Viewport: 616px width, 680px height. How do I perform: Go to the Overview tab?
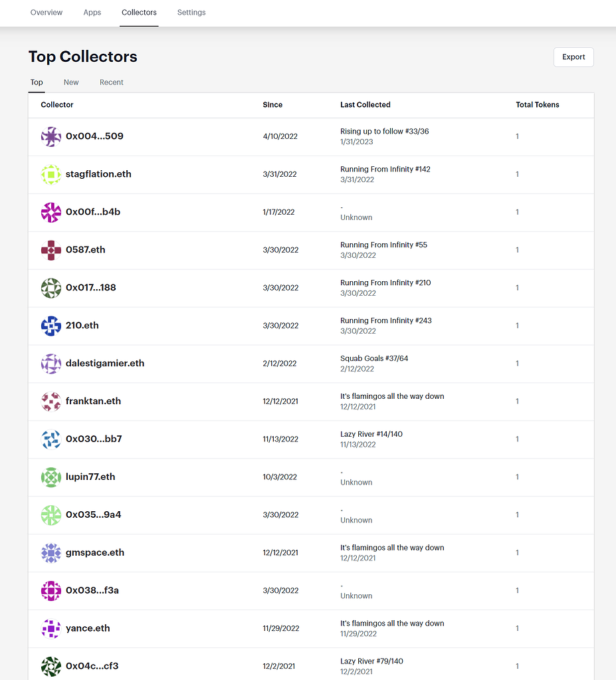pyautogui.click(x=46, y=13)
